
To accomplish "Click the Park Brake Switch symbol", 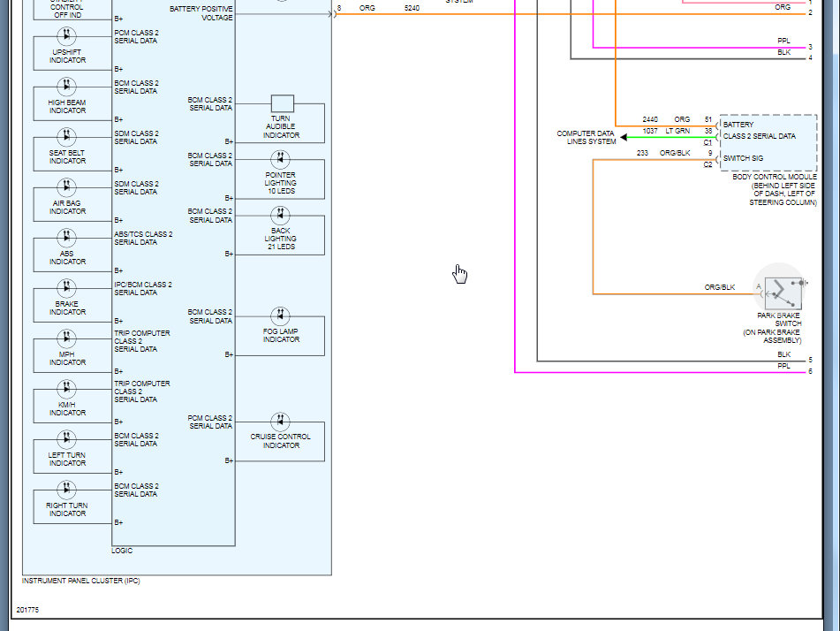I will pyautogui.click(x=783, y=291).
